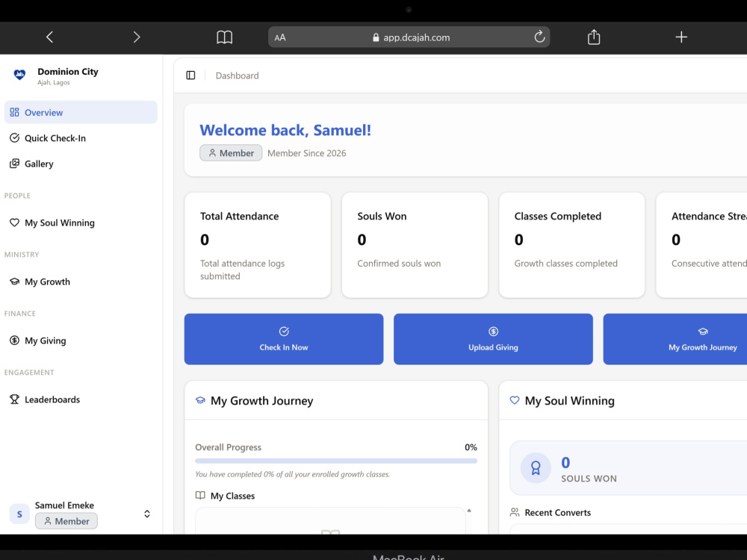Click the Member Since 2026 text
Viewport: 747px width, 560px height.
click(307, 153)
